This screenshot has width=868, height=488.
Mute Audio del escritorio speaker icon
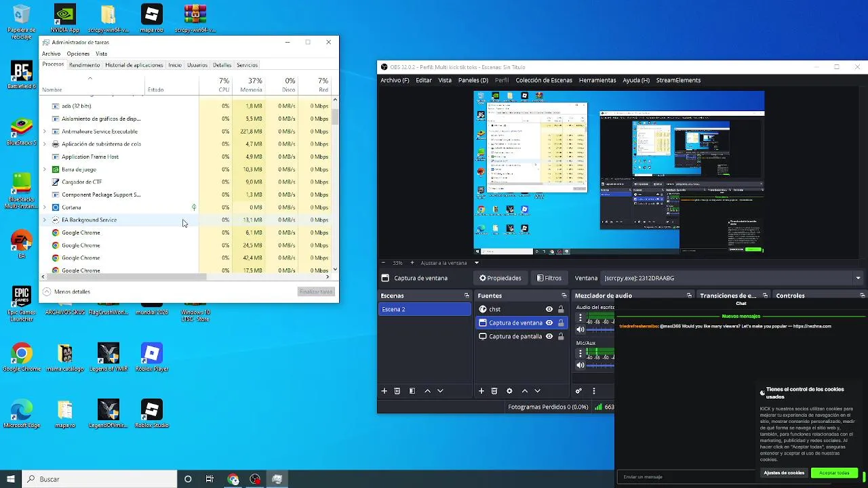580,329
